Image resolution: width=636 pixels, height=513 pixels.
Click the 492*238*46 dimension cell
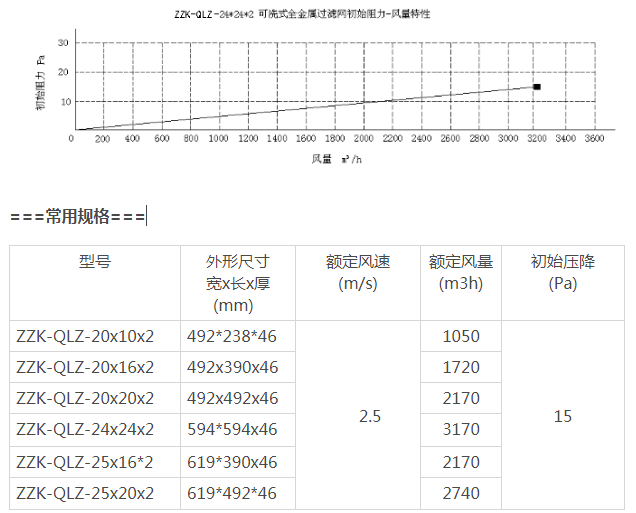click(x=233, y=336)
